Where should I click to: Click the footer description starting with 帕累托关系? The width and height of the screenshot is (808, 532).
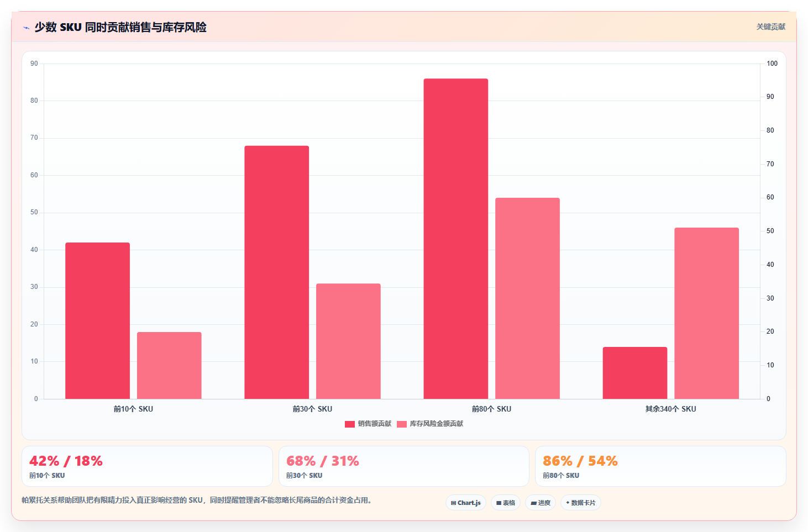coord(198,501)
